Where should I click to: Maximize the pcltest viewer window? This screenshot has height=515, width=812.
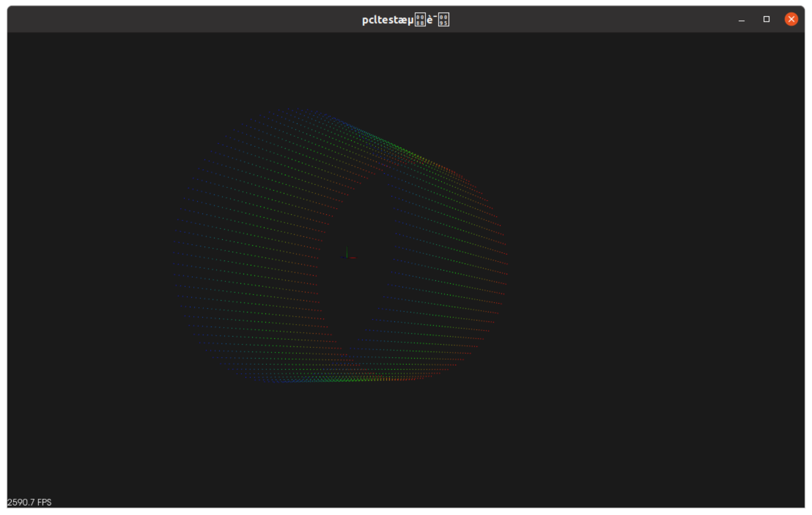pyautogui.click(x=766, y=19)
